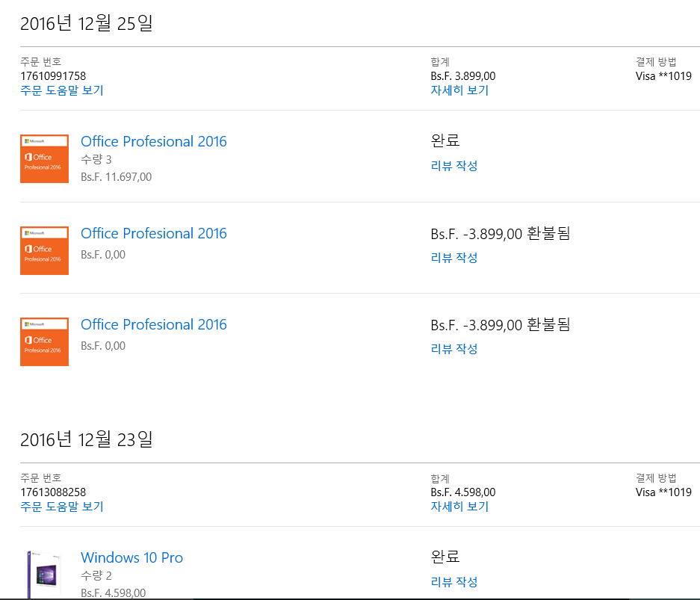Click the 2016년 12월 23일 date heading
The width and height of the screenshot is (700, 600).
click(x=86, y=439)
